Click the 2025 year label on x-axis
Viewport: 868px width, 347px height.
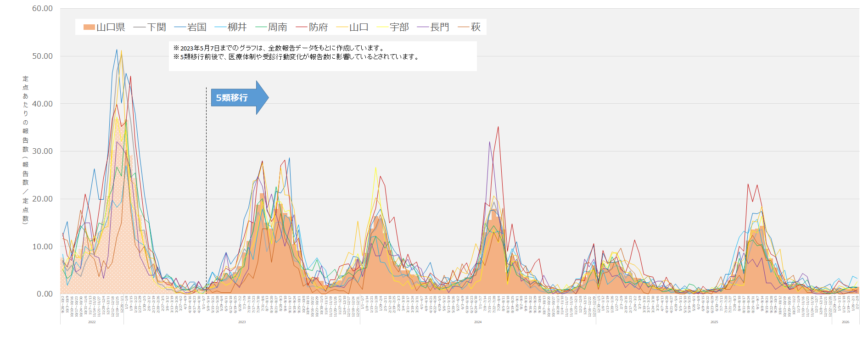tap(714, 322)
